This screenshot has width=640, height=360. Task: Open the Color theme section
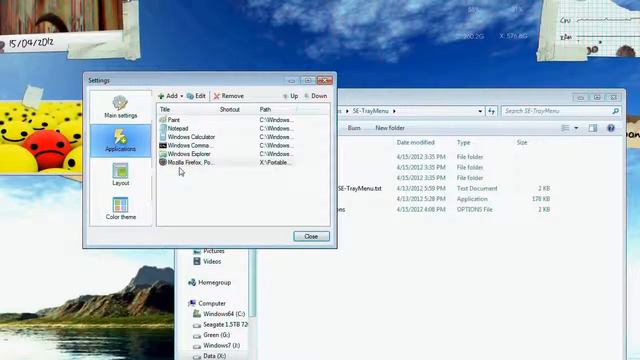pyautogui.click(x=120, y=209)
